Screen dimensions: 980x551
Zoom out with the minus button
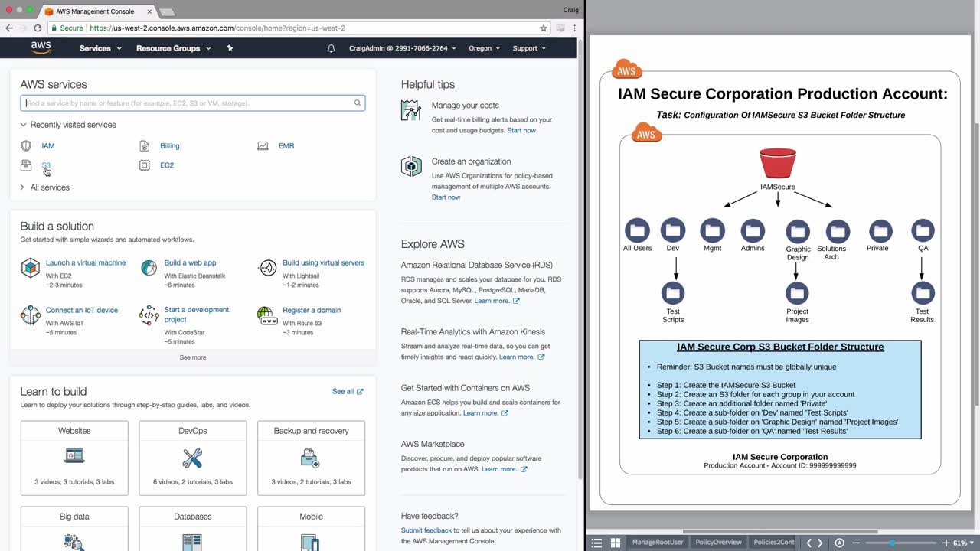click(856, 543)
